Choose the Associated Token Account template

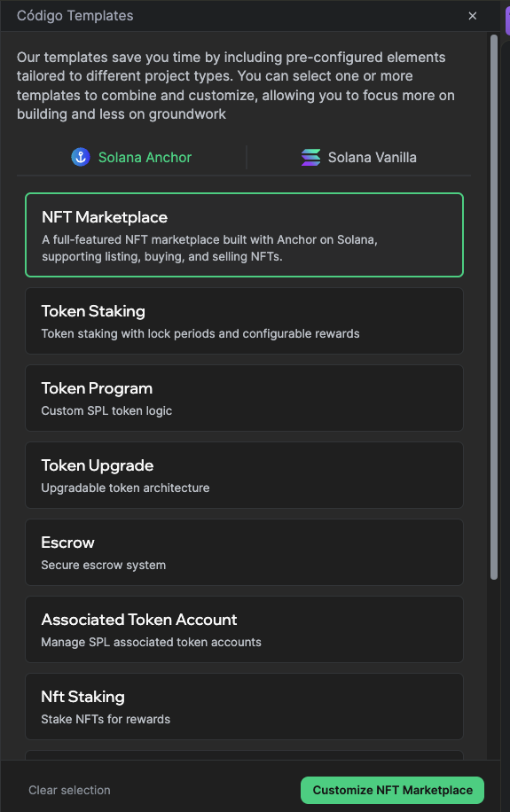point(244,629)
